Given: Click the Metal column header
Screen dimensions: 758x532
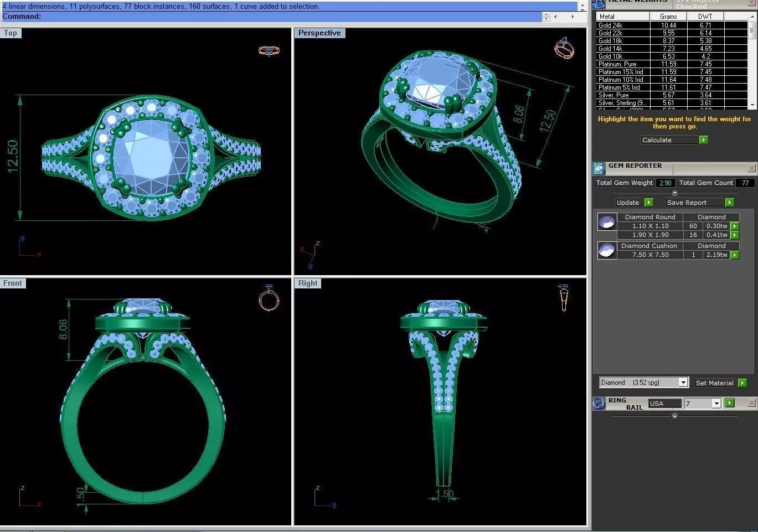Looking at the screenshot, I should click(622, 17).
